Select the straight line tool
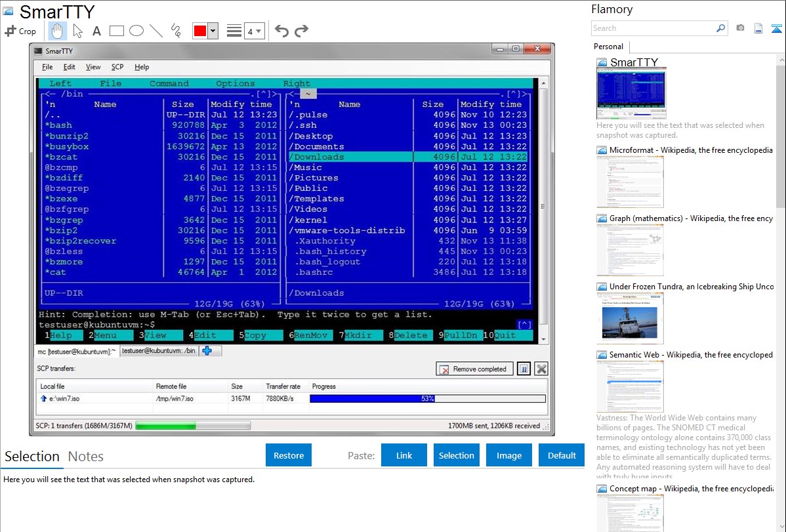The height and width of the screenshot is (532, 786). coord(156,31)
